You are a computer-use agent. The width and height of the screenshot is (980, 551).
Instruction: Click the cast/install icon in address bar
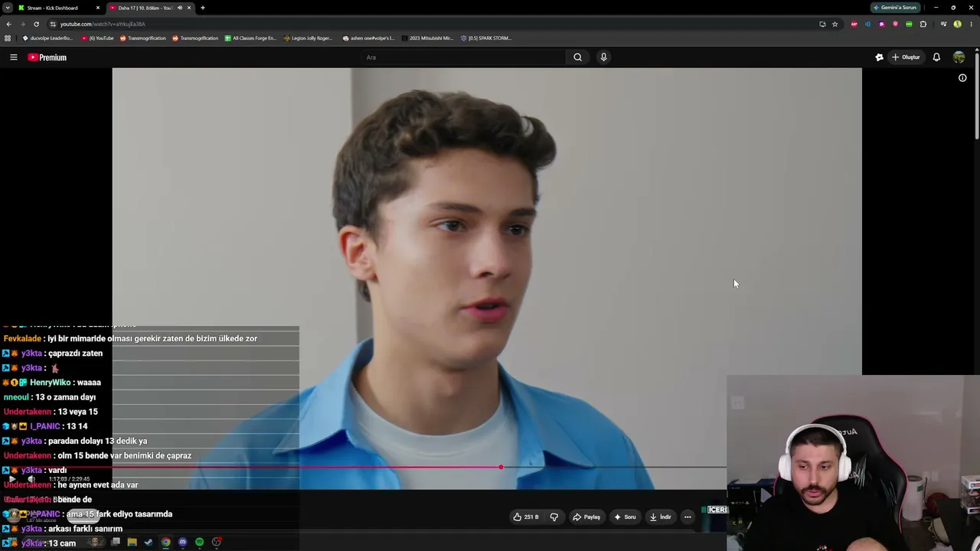point(822,24)
